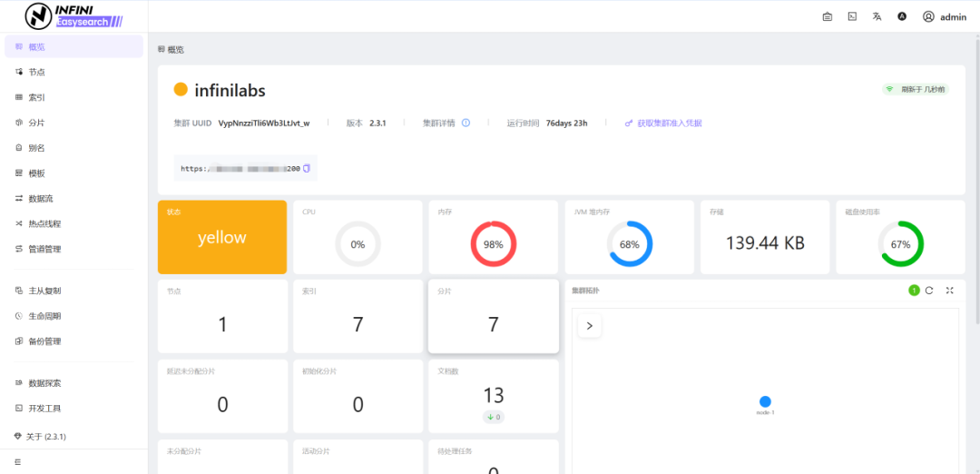Click the 存储 value 139.44 KB
Screen dimensions: 980x474
tap(765, 243)
